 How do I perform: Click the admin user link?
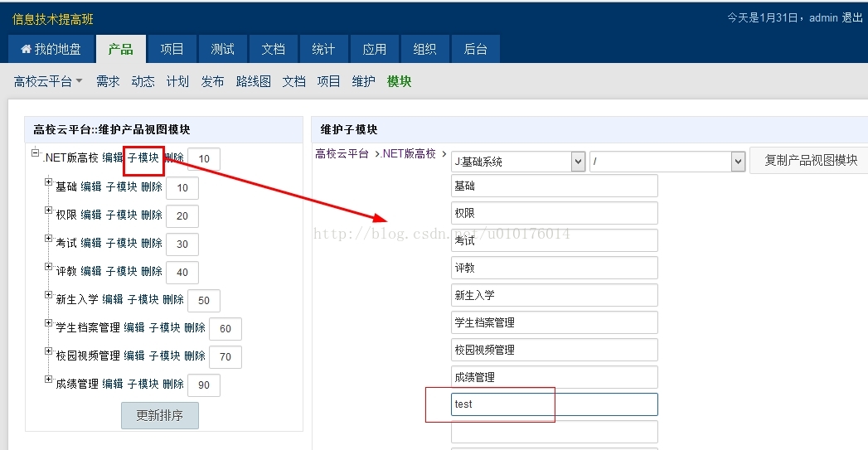[x=823, y=17]
